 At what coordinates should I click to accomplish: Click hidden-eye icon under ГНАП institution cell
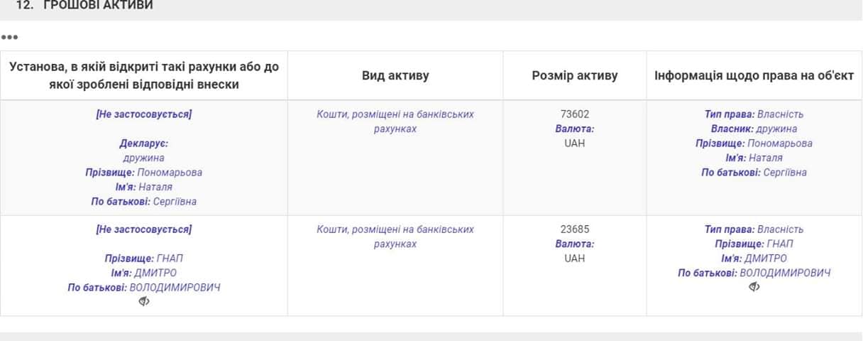point(144,302)
